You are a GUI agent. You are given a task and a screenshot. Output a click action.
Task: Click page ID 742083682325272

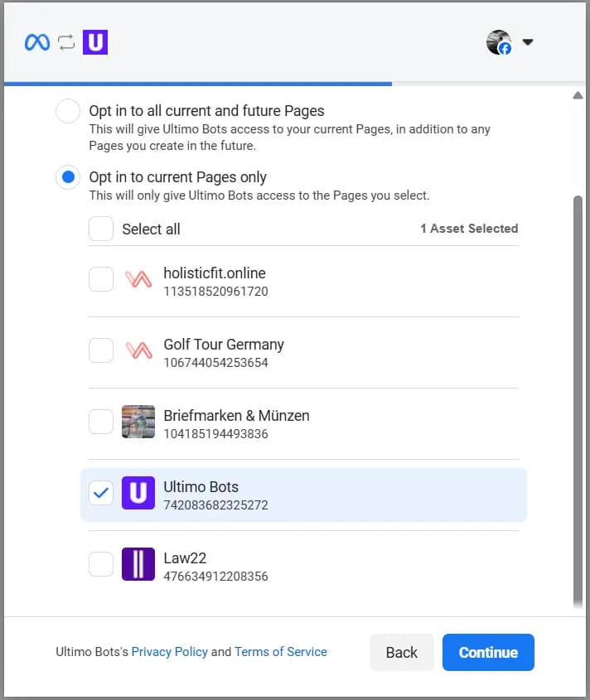click(215, 505)
